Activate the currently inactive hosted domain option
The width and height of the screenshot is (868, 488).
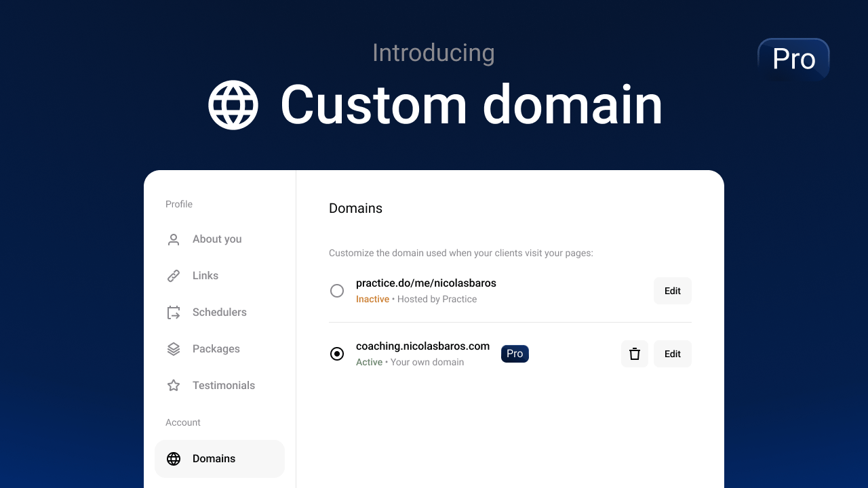pyautogui.click(x=337, y=291)
